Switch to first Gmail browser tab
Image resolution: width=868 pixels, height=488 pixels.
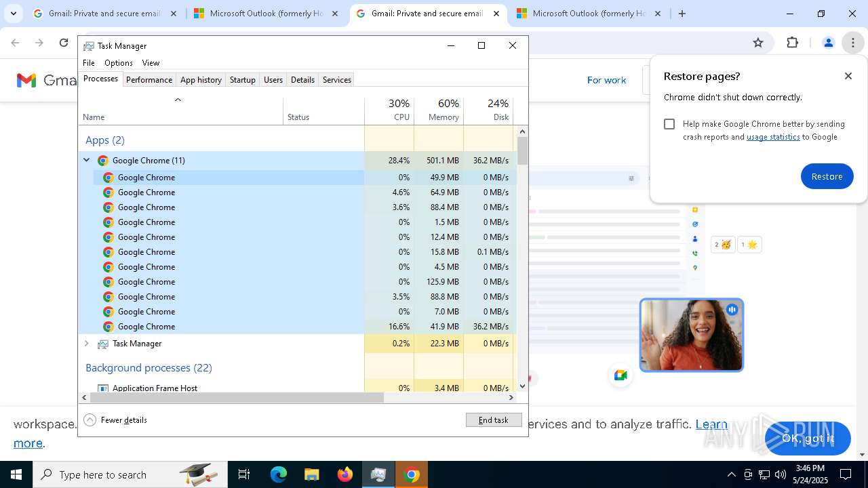(x=105, y=14)
